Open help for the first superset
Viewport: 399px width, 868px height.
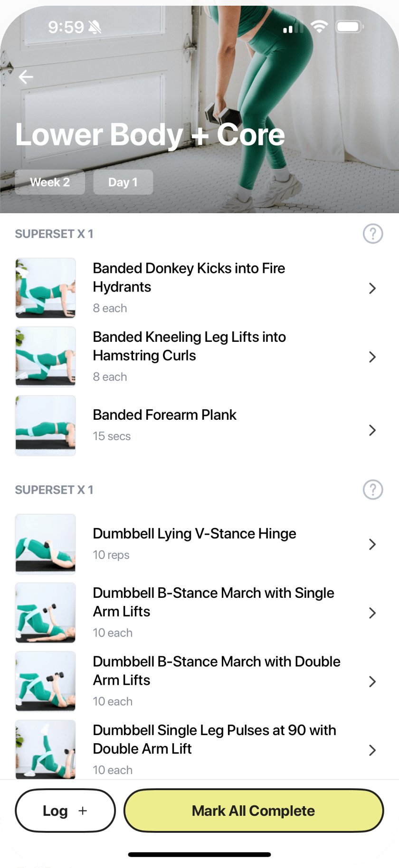coord(373,234)
